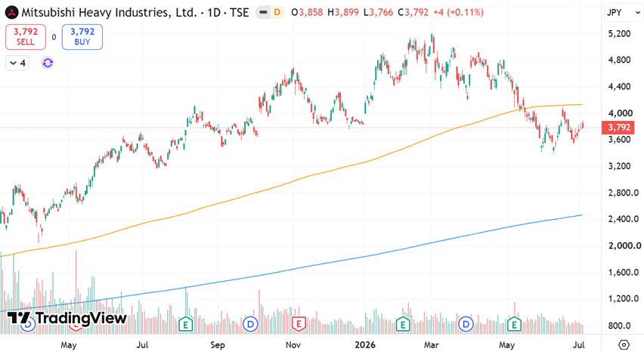Click the 800.0 price axis label
Viewport: 644px width, 352px height.
pyautogui.click(x=619, y=326)
